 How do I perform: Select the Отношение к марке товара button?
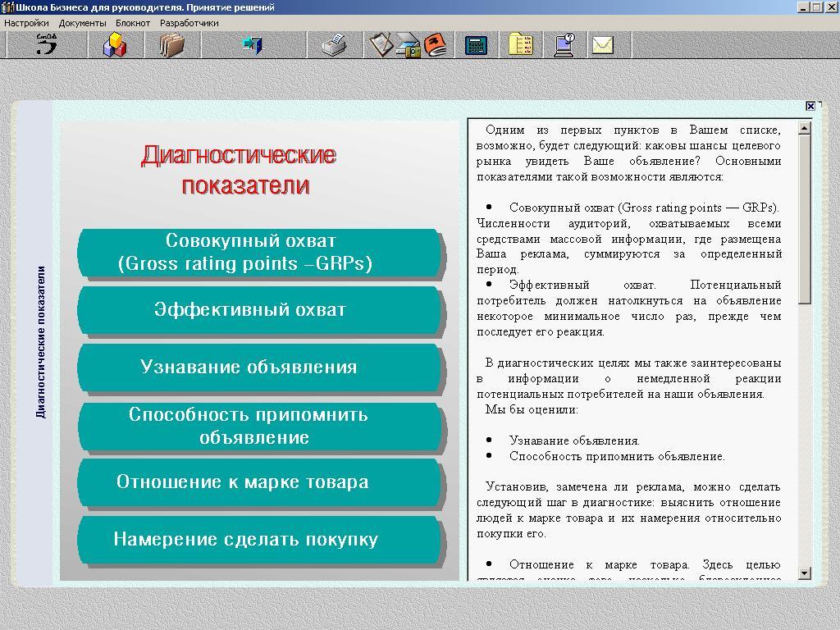coord(260,482)
